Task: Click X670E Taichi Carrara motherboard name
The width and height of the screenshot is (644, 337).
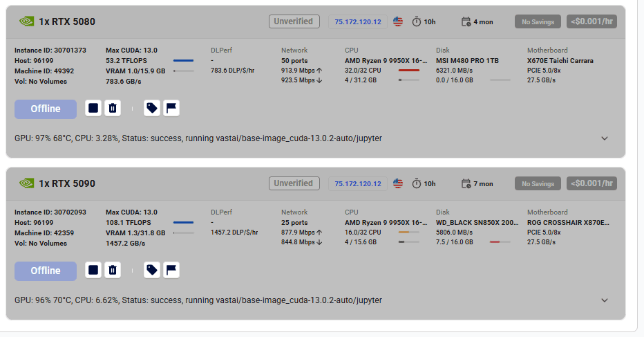Action: (560, 60)
